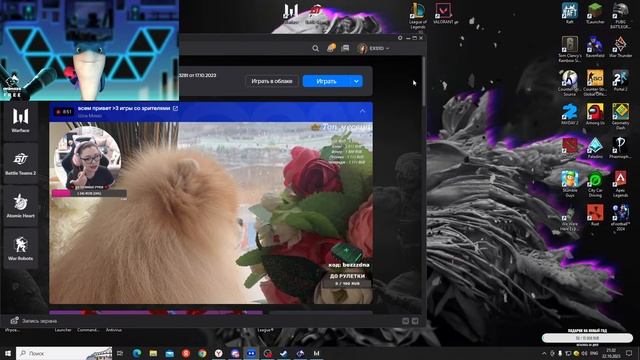Click the launcher search magnifier icon

pos(316,48)
